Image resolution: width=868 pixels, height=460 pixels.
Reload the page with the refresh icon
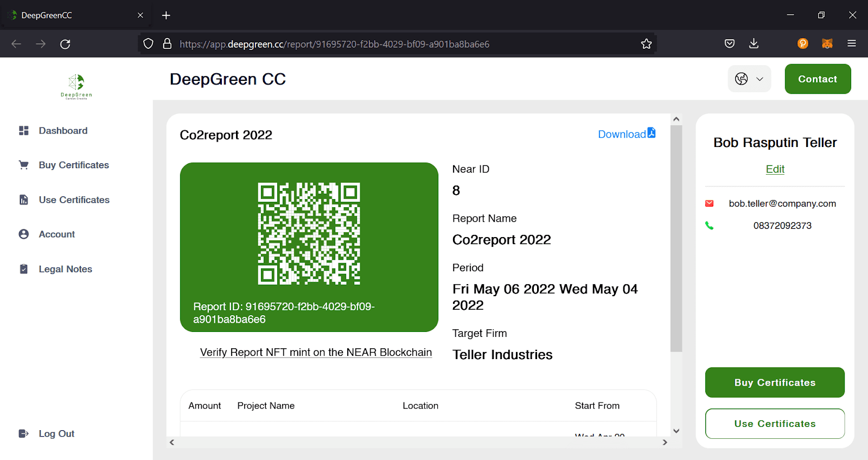(65, 44)
